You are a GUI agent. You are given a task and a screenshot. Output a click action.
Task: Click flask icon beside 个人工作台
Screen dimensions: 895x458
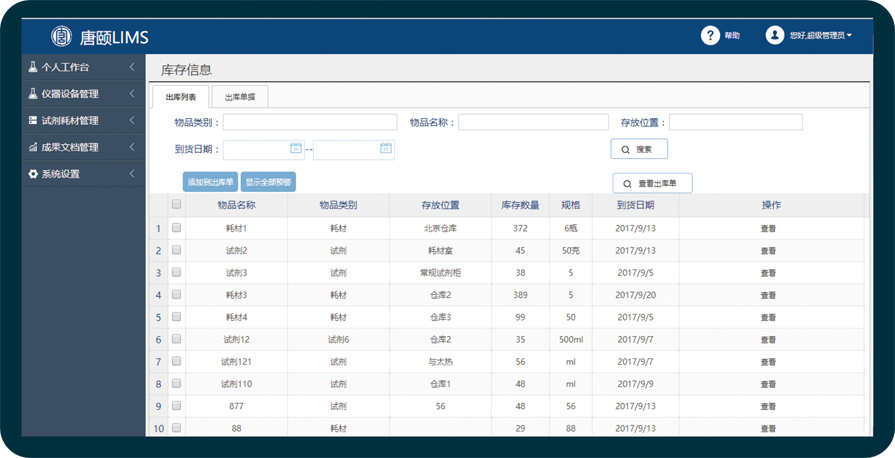[x=33, y=67]
